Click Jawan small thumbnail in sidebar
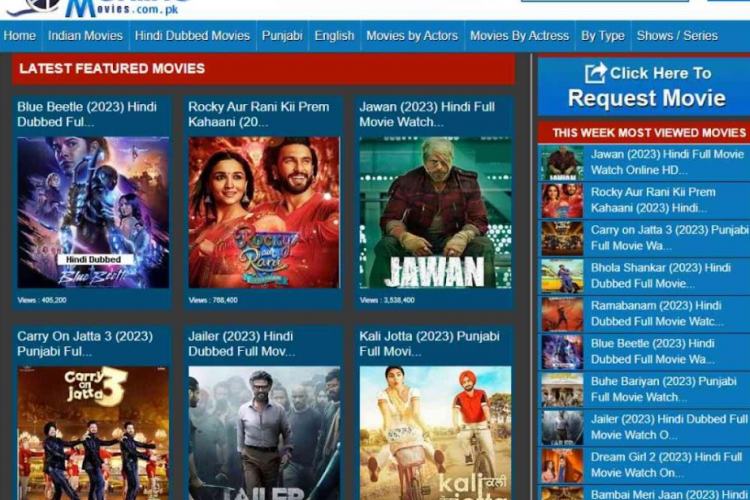The width and height of the screenshot is (750, 500). (562, 163)
